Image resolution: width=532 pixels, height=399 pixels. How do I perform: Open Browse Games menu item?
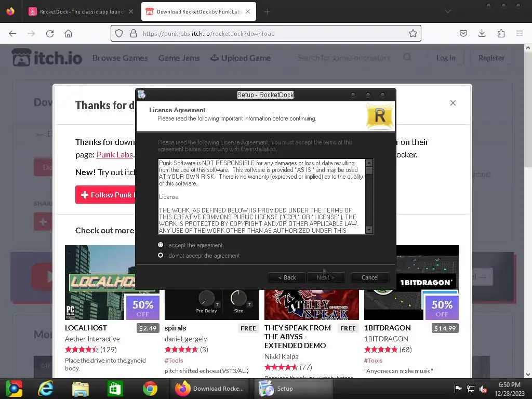[120, 58]
